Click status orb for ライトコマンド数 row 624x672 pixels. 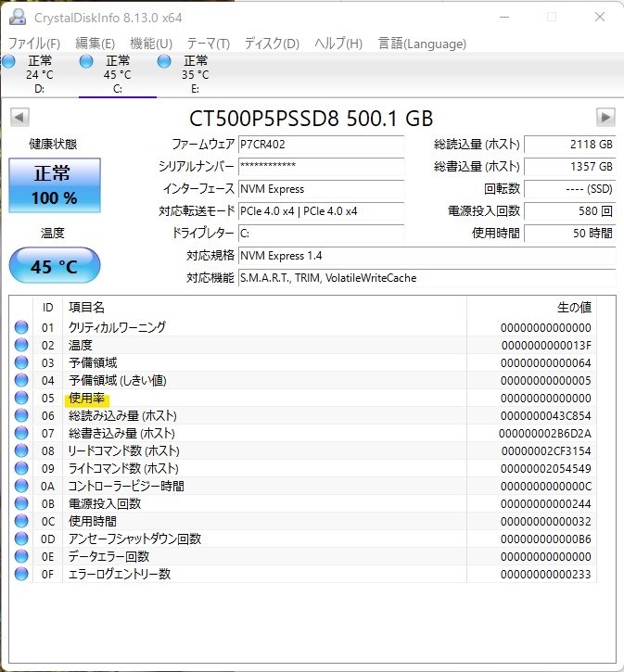pyautogui.click(x=21, y=468)
